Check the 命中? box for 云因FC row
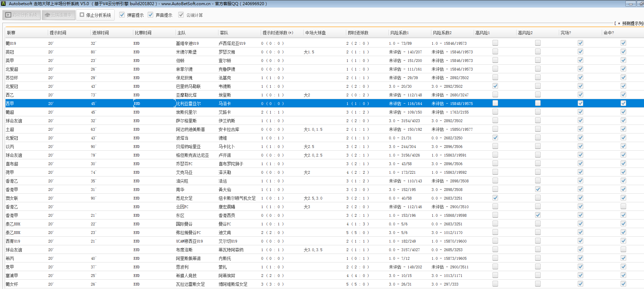The height and width of the screenshot is (289, 644). pyautogui.click(x=623, y=206)
